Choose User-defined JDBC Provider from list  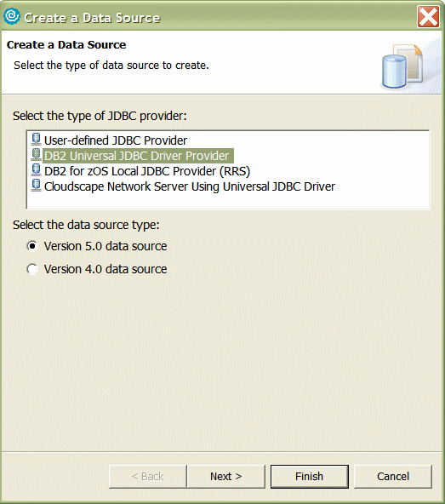[x=116, y=140]
